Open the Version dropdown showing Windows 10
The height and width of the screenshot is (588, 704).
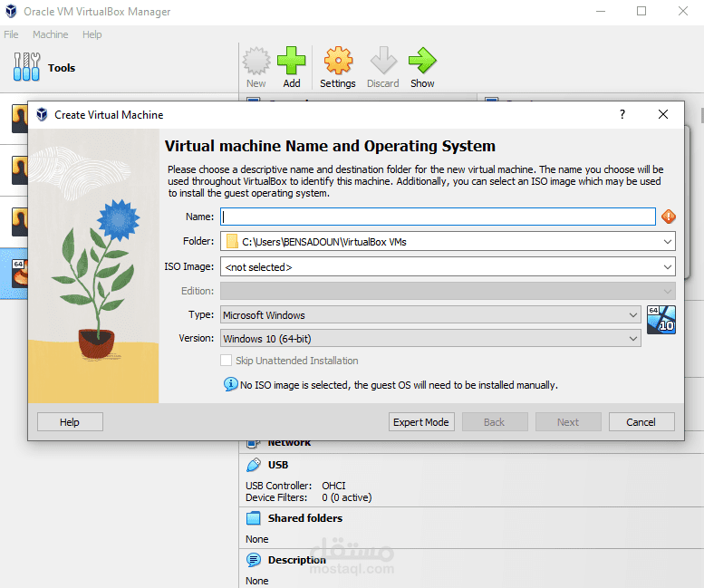(x=430, y=338)
